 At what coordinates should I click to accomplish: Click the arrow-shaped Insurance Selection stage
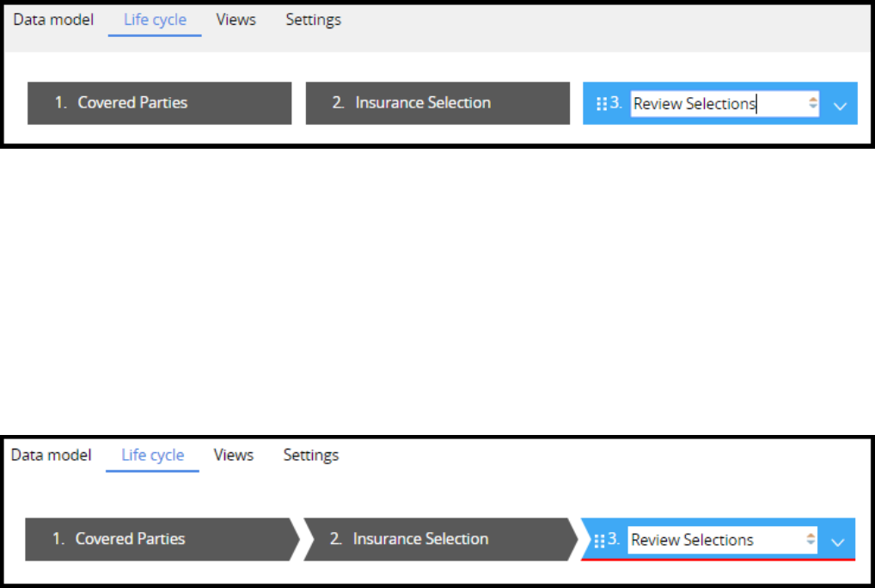pyautogui.click(x=437, y=539)
